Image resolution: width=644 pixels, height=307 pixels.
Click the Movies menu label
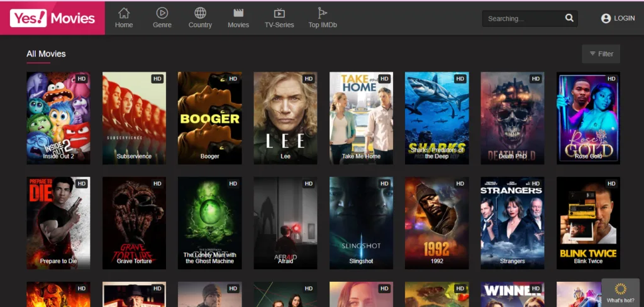[238, 25]
